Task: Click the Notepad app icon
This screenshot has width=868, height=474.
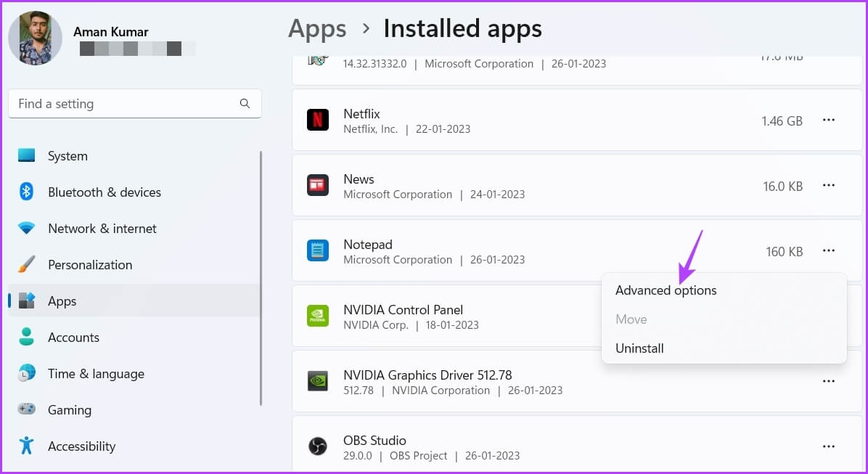Action: [x=318, y=250]
